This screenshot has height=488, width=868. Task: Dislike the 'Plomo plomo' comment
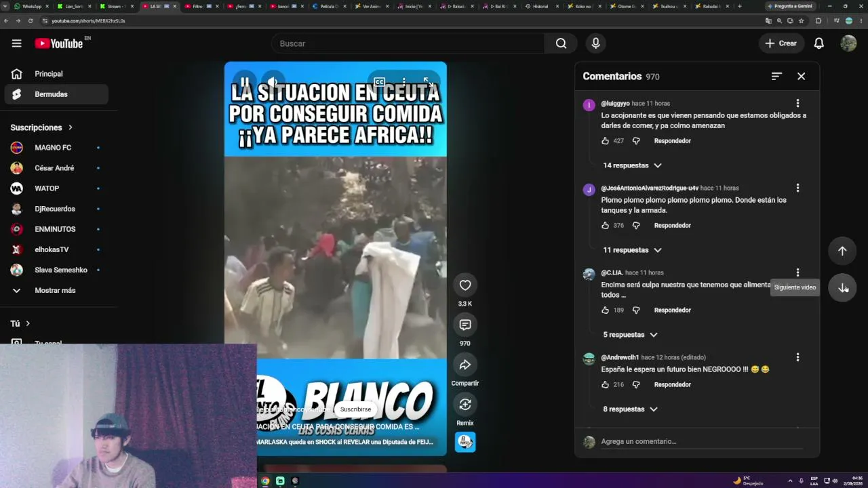coord(636,226)
